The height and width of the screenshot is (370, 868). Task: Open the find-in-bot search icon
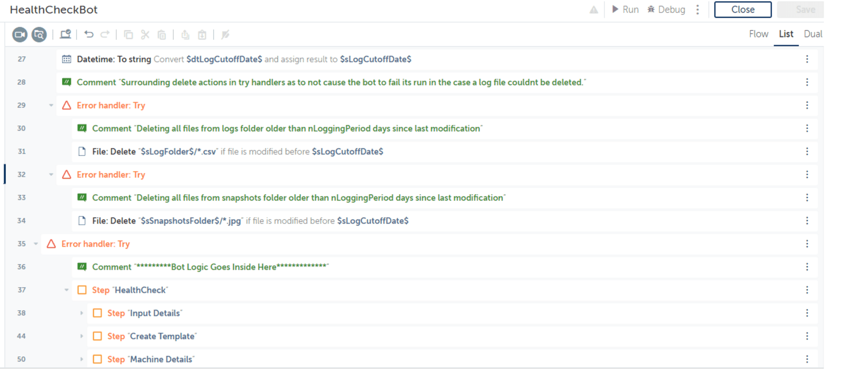click(39, 34)
